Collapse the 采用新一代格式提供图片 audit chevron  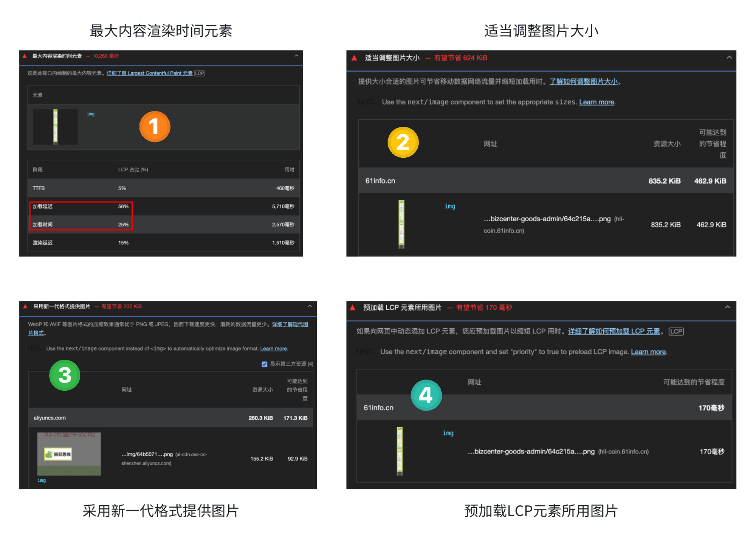(310, 306)
